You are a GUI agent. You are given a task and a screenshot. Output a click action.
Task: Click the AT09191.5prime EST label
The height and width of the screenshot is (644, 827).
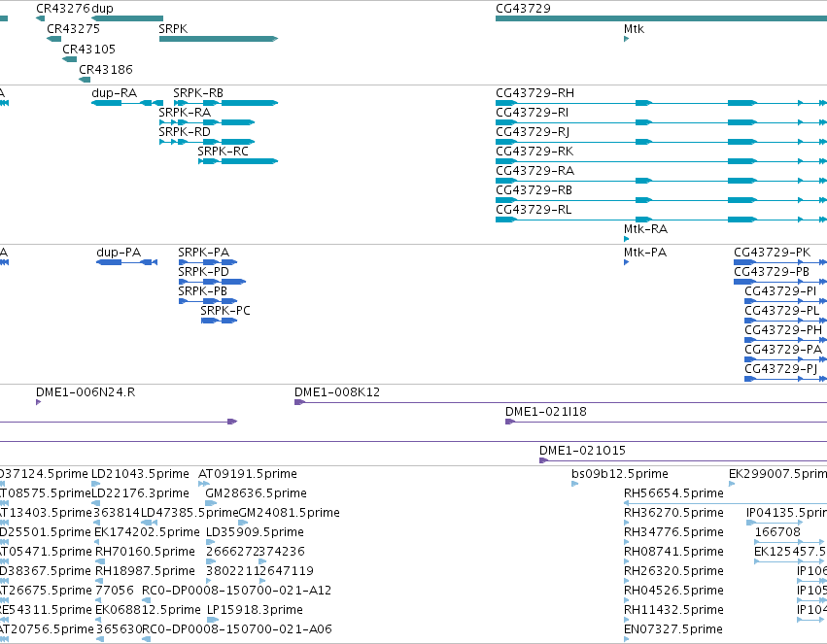tap(248, 474)
